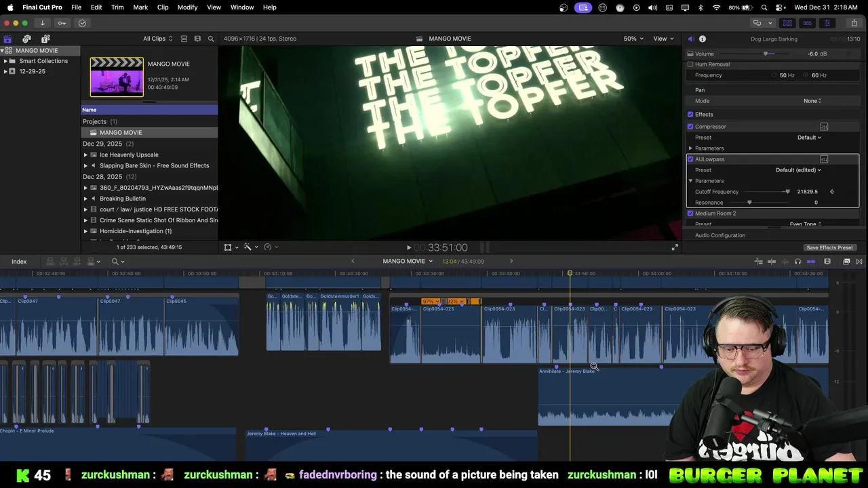Open Background Tasks checkmark icon
The height and width of the screenshot is (488, 868).
(82, 23)
